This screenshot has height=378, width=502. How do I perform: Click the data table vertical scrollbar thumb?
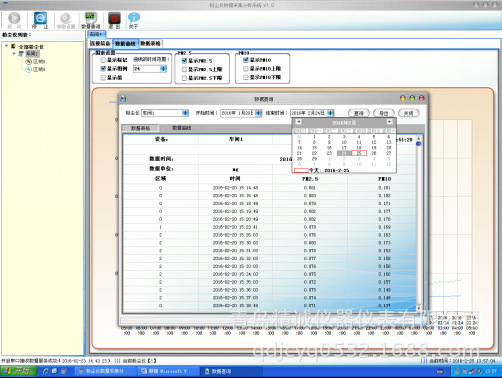pos(419,144)
